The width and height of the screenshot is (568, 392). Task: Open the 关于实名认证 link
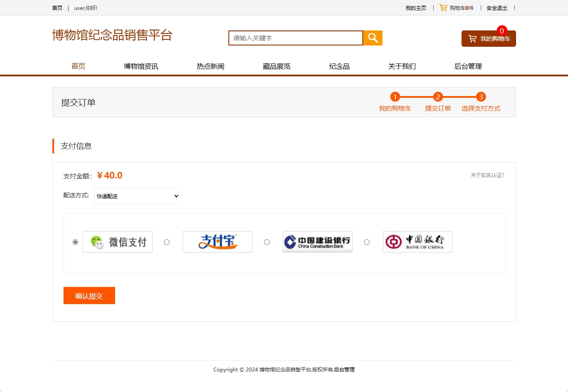[487, 175]
